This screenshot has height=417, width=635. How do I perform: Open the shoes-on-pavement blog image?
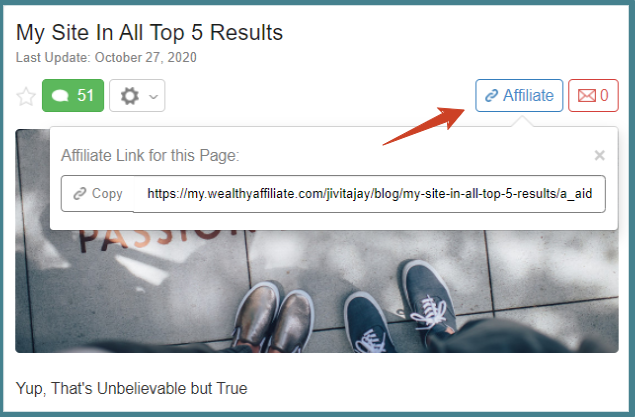[317, 291]
